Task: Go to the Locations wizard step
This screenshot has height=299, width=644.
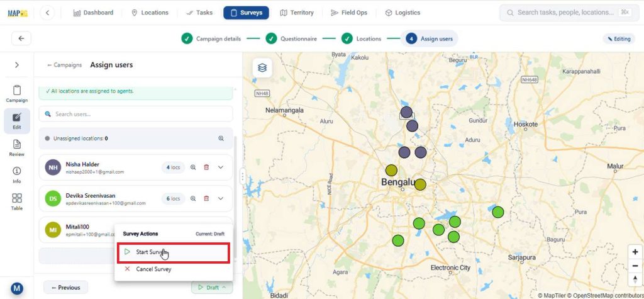Action: pyautogui.click(x=362, y=38)
